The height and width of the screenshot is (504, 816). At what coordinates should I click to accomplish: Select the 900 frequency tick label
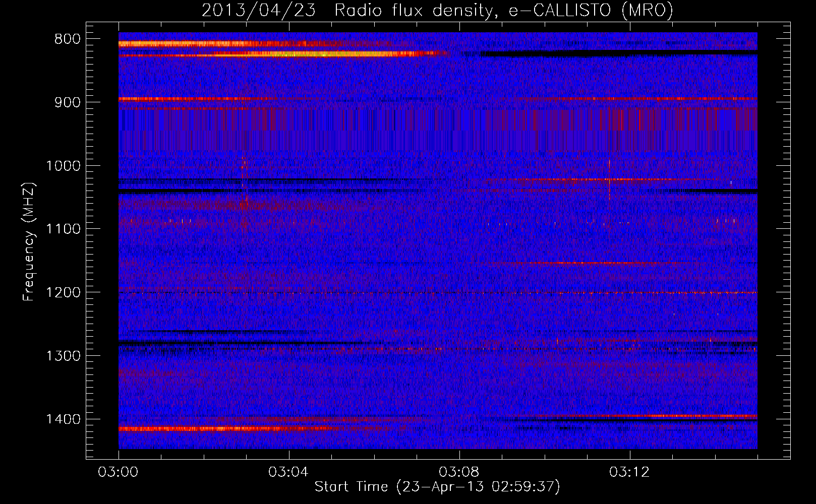click(x=66, y=102)
